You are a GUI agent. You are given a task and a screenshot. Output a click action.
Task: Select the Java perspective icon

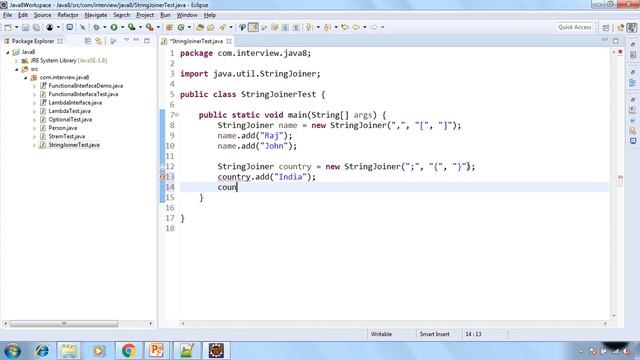631,27
